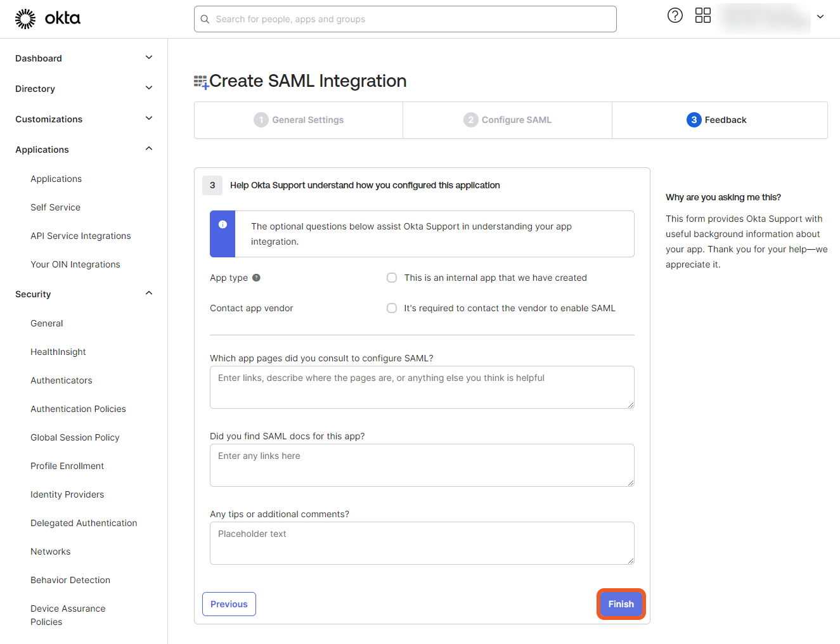Click the 'Any tips or additional comments' field
The height and width of the screenshot is (644, 840).
point(422,543)
